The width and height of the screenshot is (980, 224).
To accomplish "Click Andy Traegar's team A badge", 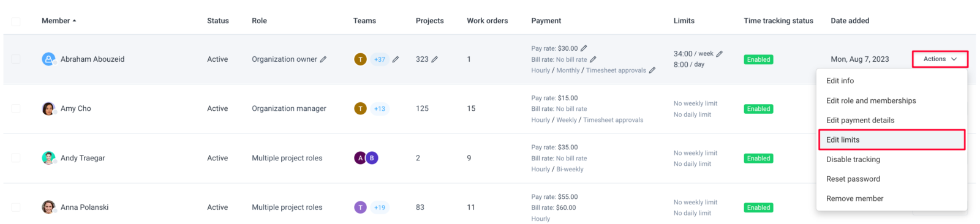I will 360,158.
